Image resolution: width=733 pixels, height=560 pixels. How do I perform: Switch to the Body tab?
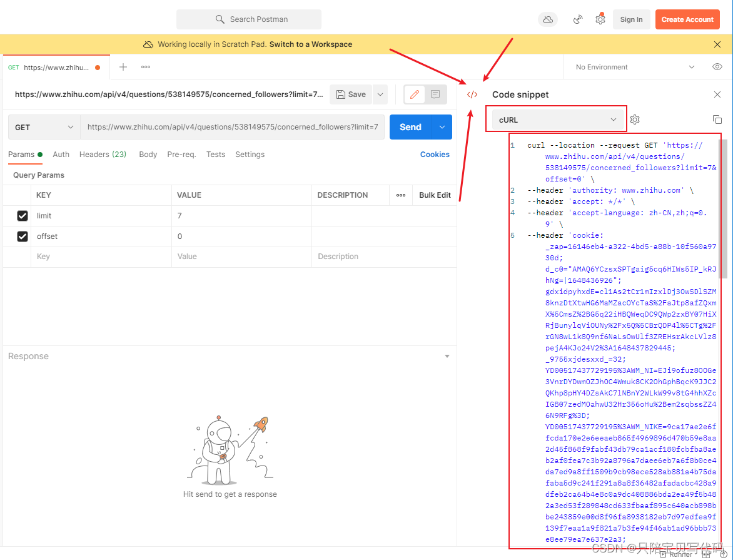coord(148,155)
